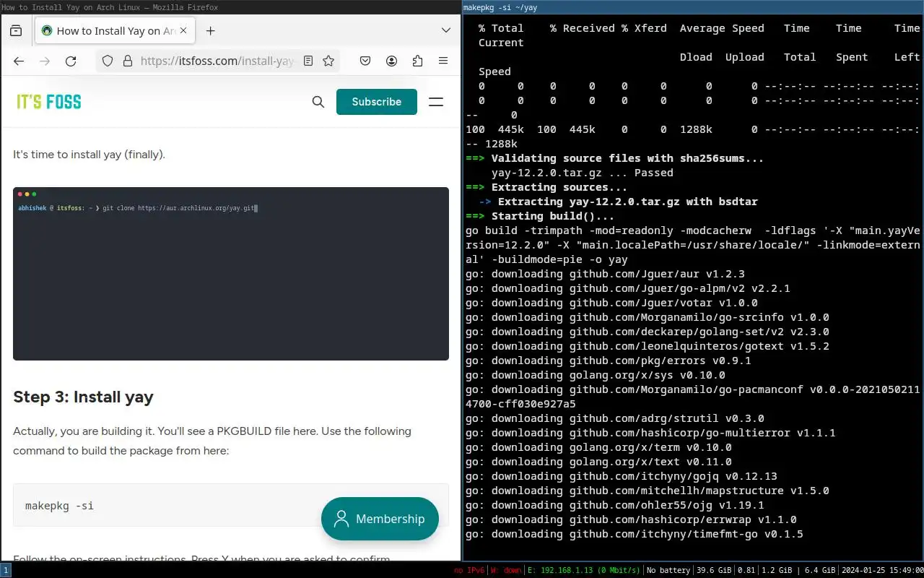Open the Membership floating button

point(380,519)
